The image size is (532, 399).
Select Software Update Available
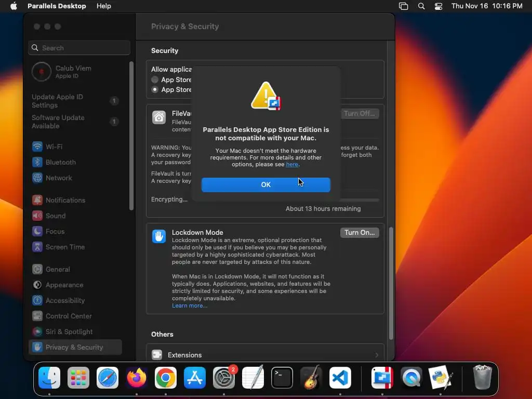(75, 122)
